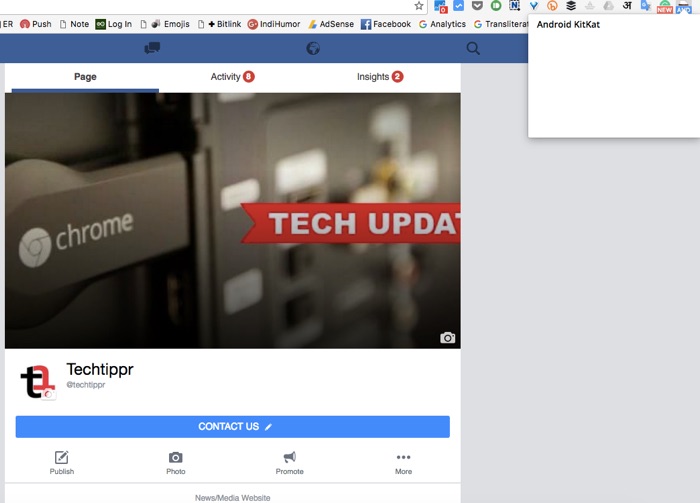700x503 pixels.
Task: Click the Hindi अ input tools extension
Action: (x=627, y=6)
